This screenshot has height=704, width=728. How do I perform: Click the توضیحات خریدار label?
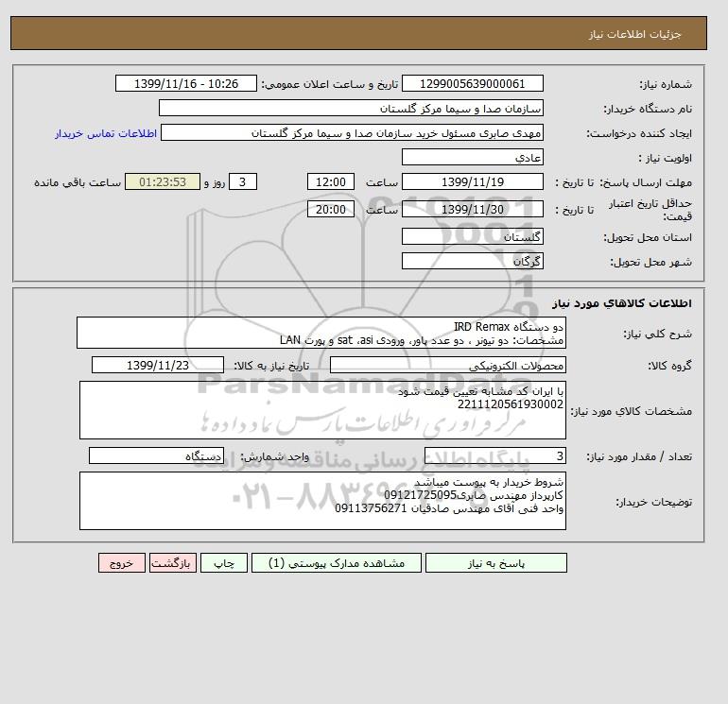tap(653, 502)
